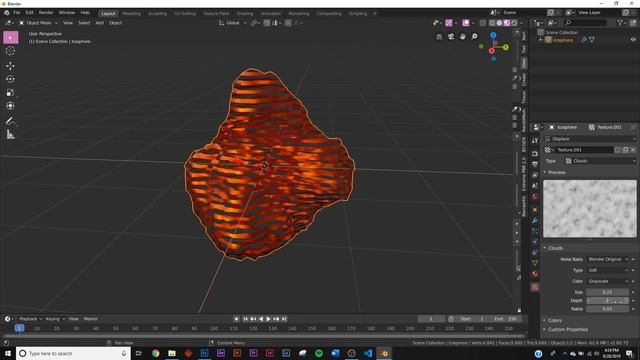The width and height of the screenshot is (640, 360).
Task: Switch to rendered viewport shading
Action: (514, 23)
